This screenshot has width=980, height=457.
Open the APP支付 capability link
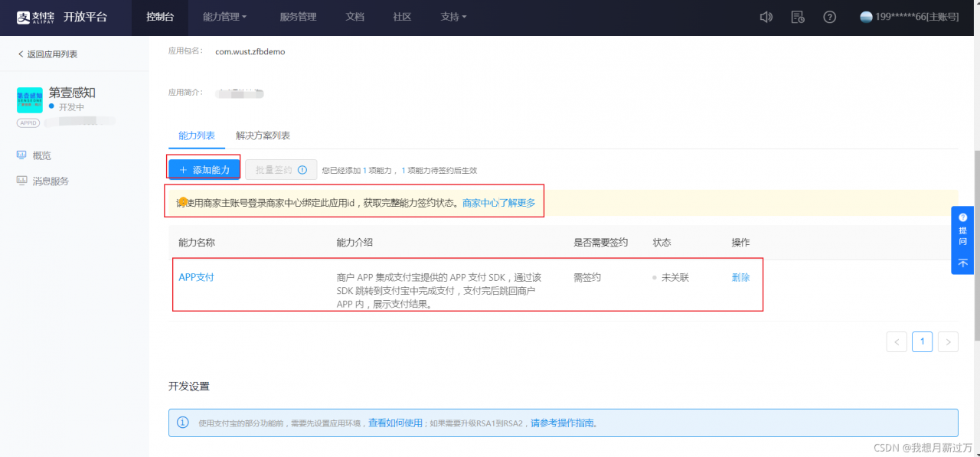pyautogui.click(x=196, y=277)
